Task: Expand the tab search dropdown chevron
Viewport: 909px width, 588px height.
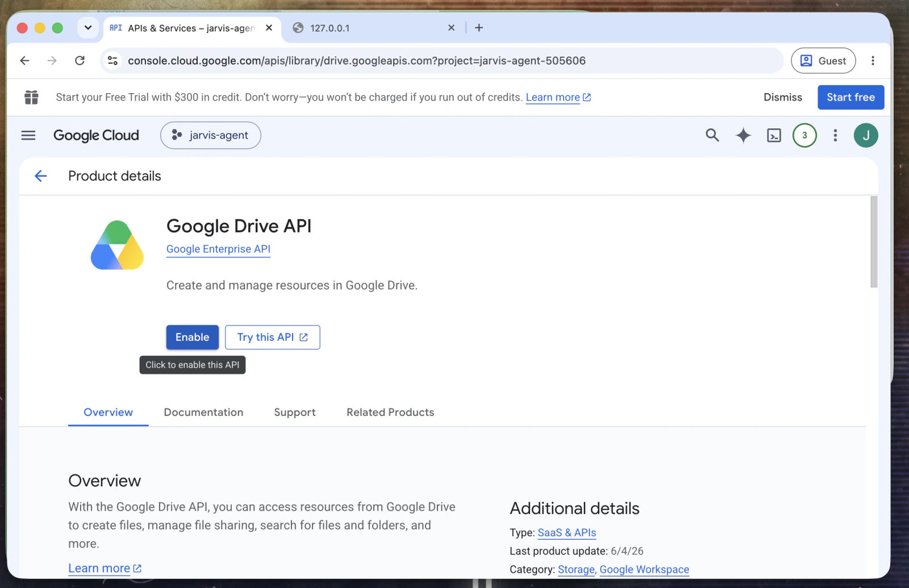Action: 88,28
